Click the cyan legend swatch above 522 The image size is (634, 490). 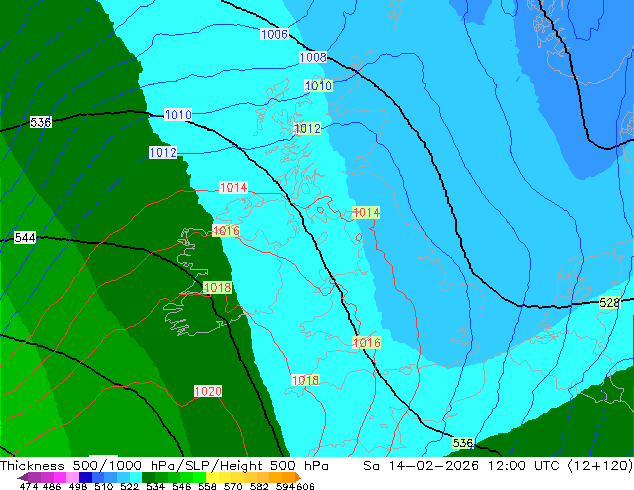click(x=135, y=477)
